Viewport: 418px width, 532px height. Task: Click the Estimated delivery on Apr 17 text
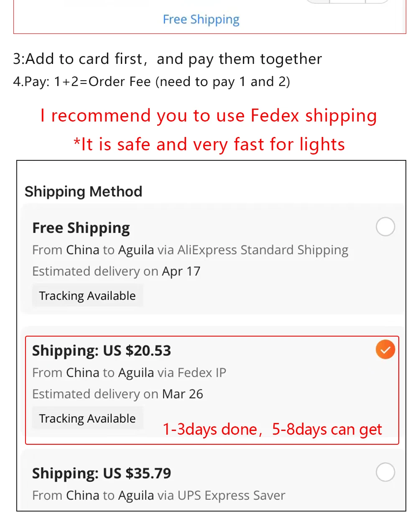(x=116, y=271)
